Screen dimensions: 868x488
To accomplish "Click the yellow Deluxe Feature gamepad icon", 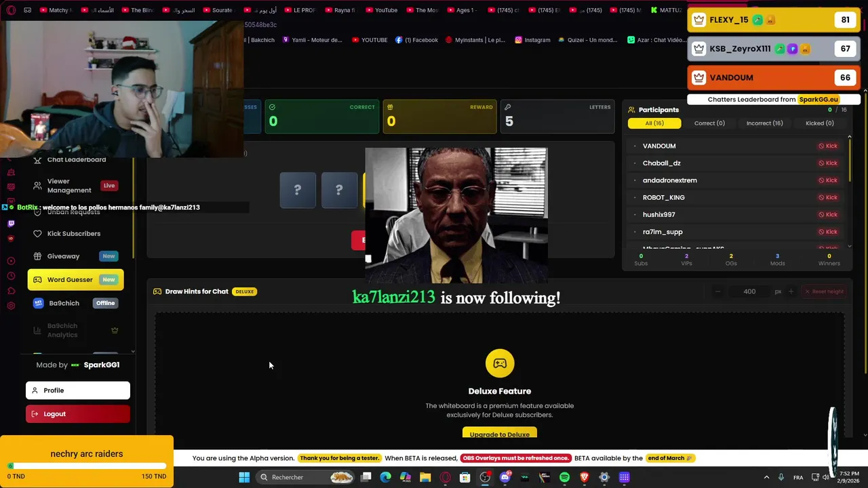I will coord(500,363).
